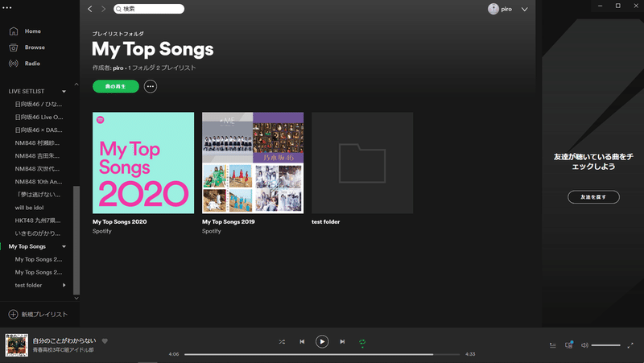Mute volume with speaker icon
The width and height of the screenshot is (644, 363).
584,345
